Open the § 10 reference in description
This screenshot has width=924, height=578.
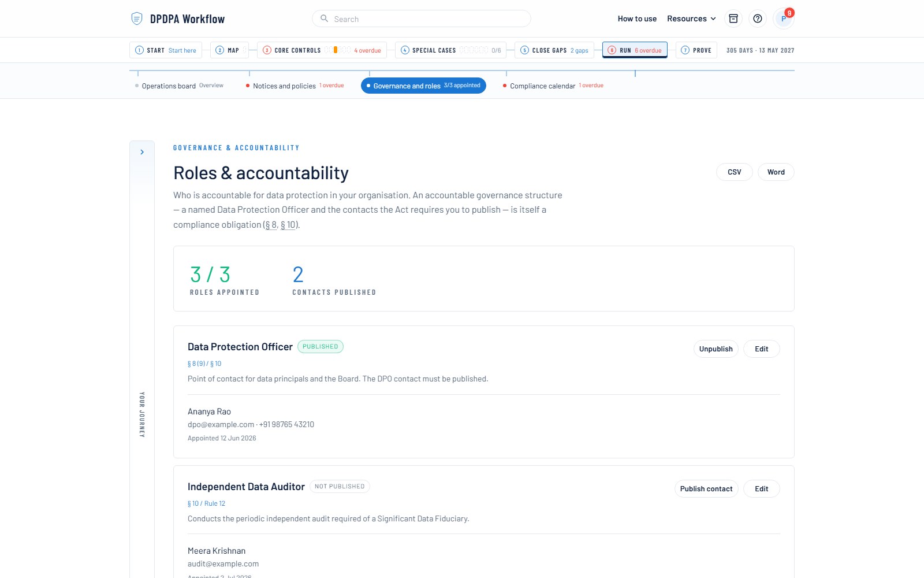(288, 225)
